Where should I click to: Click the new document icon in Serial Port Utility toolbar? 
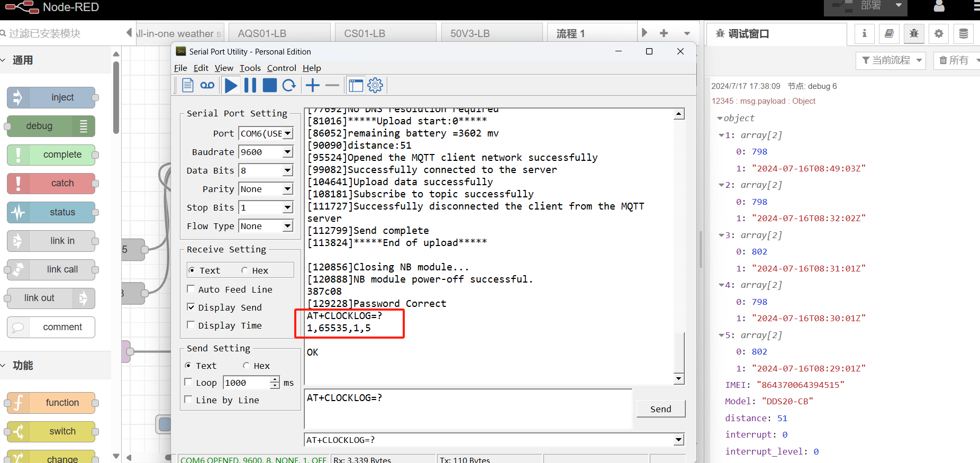point(187,85)
